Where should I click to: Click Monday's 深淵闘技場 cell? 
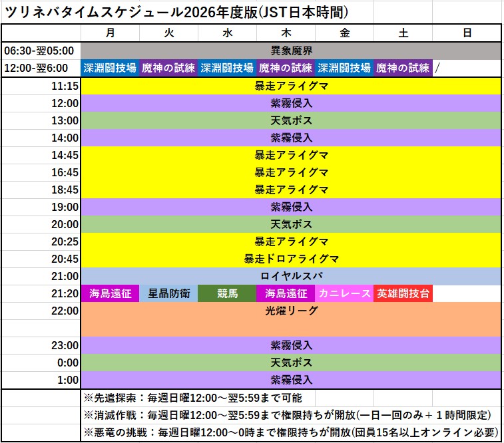[110, 68]
